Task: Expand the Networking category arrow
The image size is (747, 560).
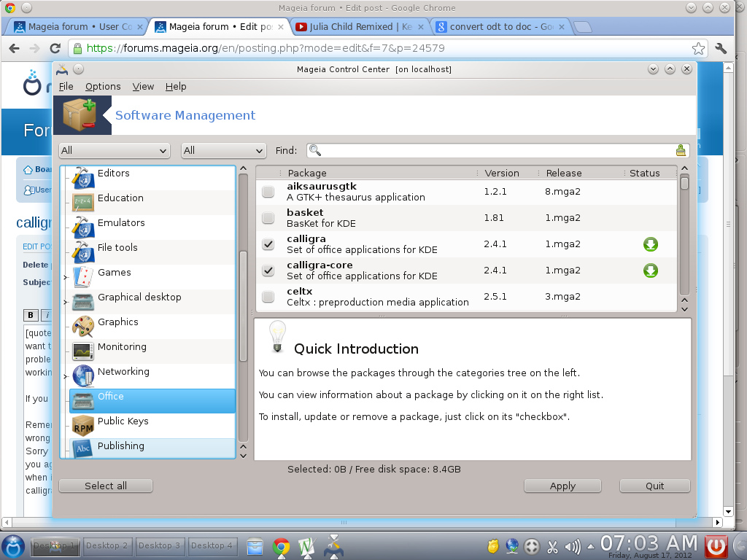Action: coord(66,376)
